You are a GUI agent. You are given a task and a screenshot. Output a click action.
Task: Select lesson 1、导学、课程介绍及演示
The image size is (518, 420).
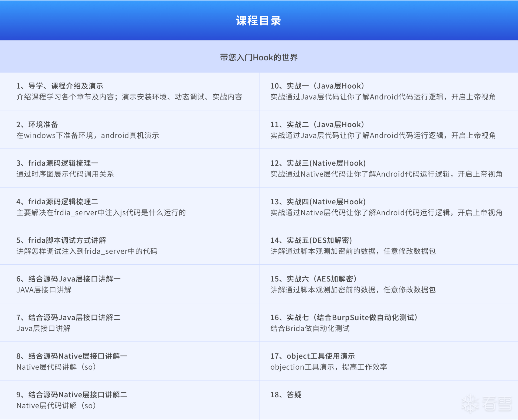click(60, 86)
